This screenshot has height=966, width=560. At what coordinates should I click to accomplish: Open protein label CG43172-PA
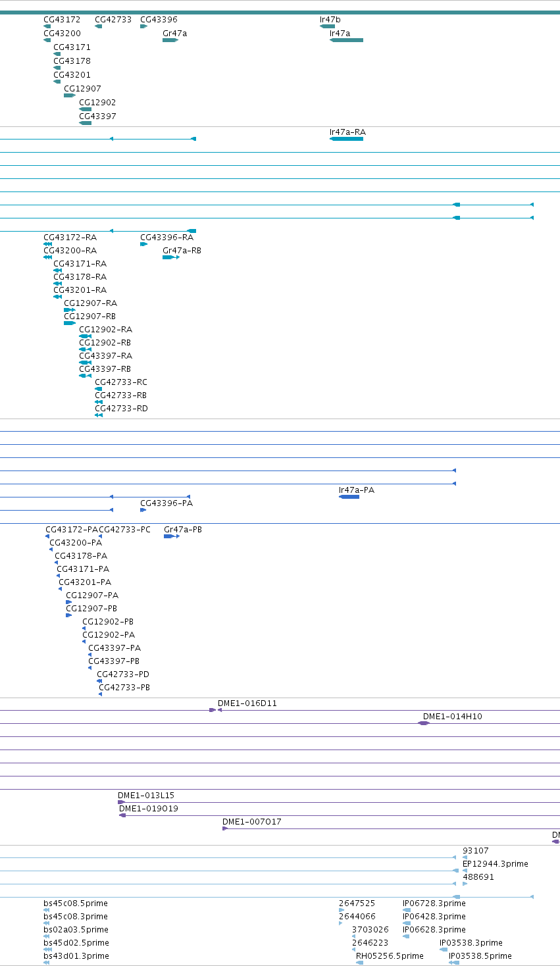point(72,530)
